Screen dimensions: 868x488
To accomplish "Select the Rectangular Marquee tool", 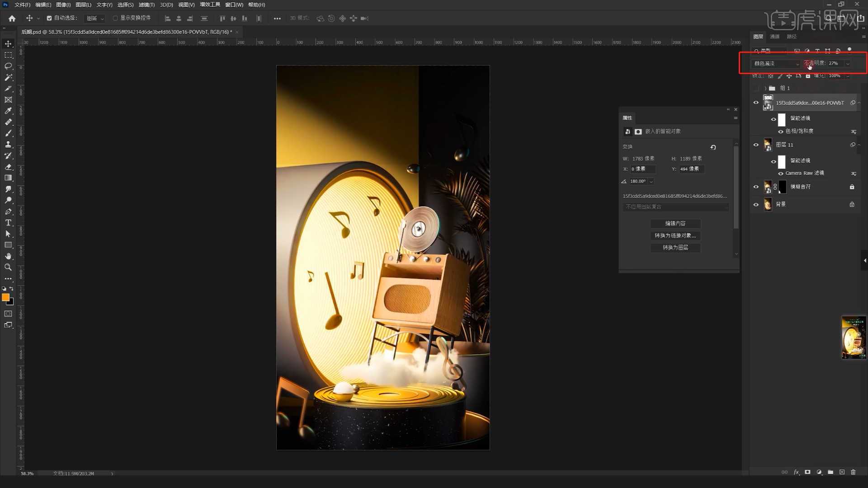I will pyautogui.click(x=8, y=55).
